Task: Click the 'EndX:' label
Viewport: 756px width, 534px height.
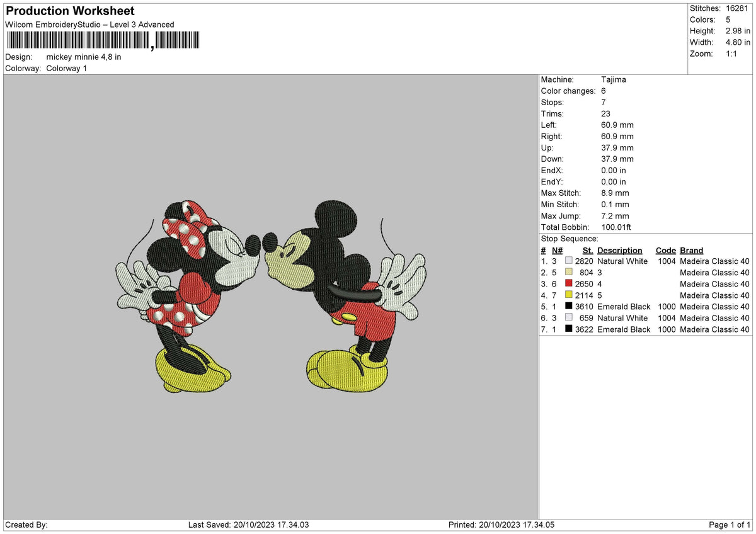Action: pos(552,171)
